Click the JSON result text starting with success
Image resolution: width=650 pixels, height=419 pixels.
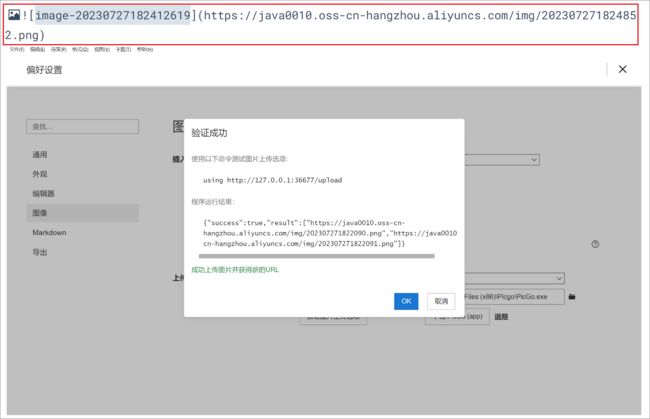tap(330, 233)
